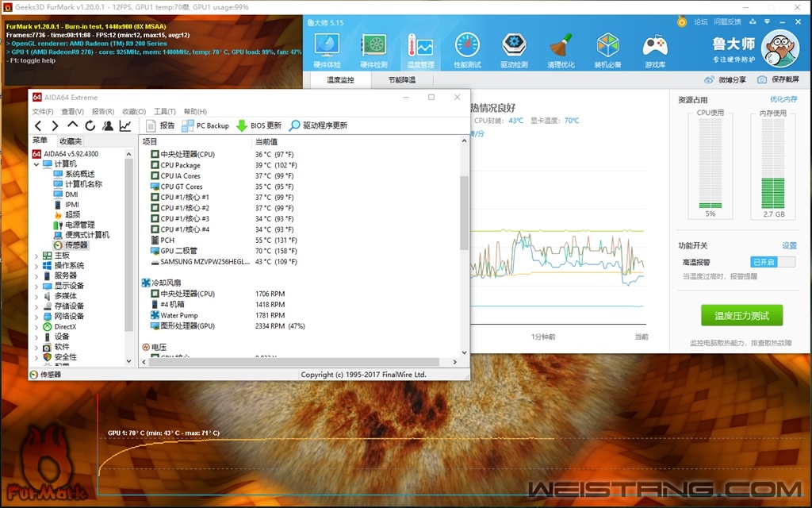Expand the 服务器 tree node
The height and width of the screenshot is (508, 812).
point(36,275)
